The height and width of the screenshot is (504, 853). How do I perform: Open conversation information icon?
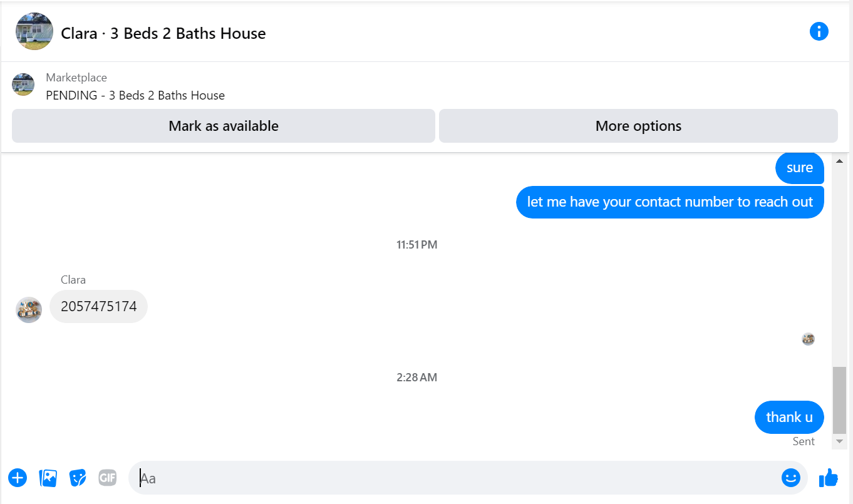pos(819,31)
